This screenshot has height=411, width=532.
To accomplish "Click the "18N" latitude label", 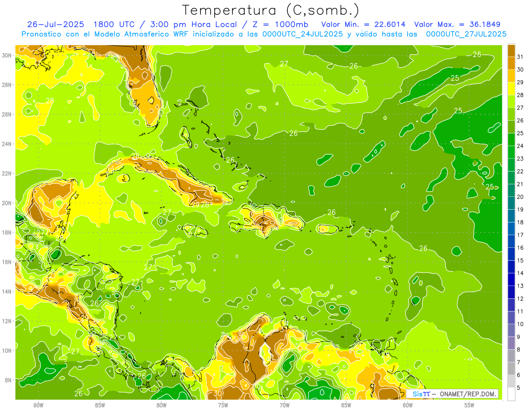I will tap(7, 232).
